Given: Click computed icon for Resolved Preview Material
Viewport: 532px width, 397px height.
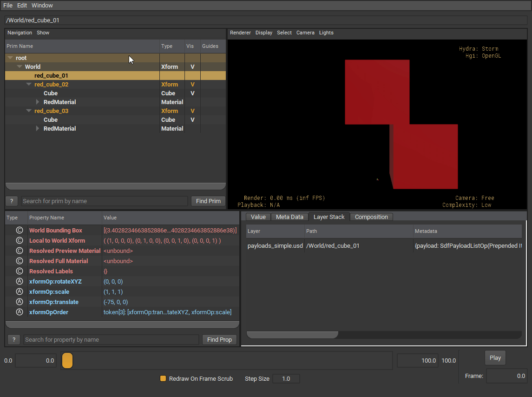Looking at the screenshot, I should point(20,251).
